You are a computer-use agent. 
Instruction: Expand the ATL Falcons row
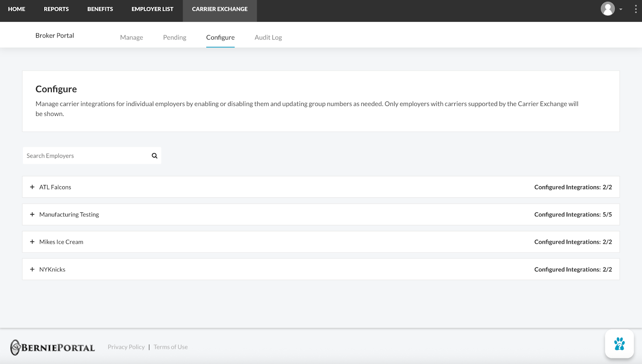coord(33,187)
